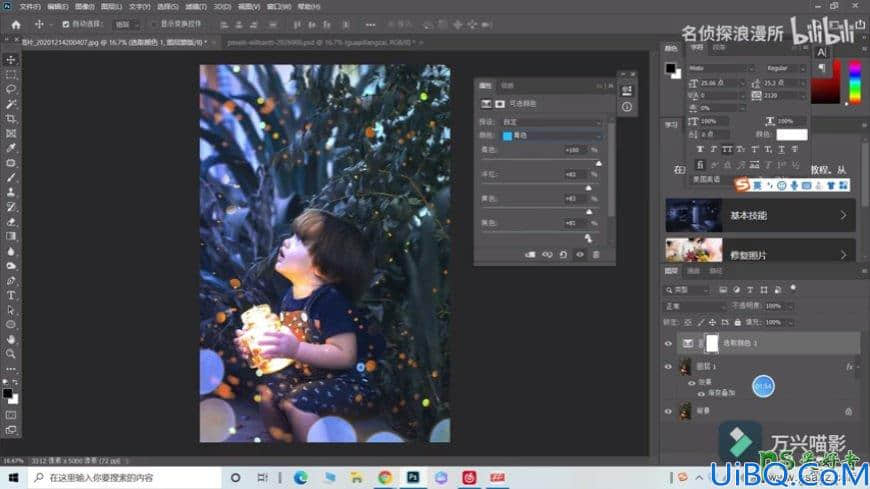870x489 pixels.
Task: Open the Layer menu
Action: click(111, 7)
